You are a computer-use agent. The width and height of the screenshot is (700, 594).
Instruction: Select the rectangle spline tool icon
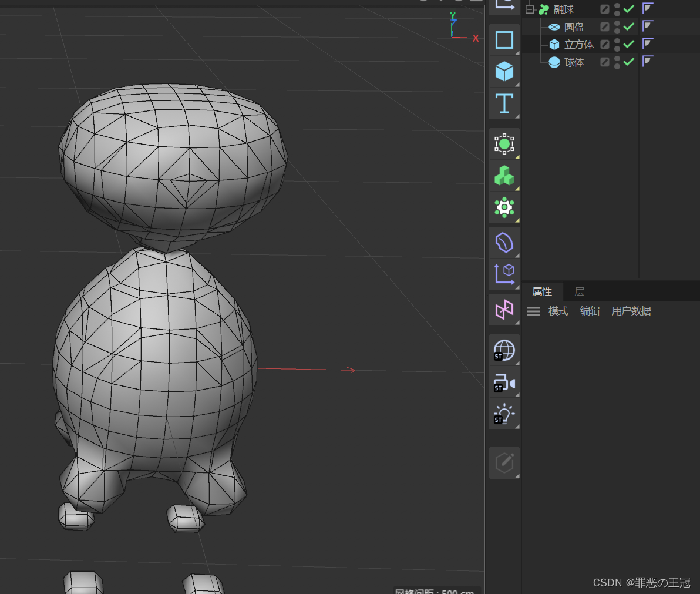pyautogui.click(x=504, y=40)
